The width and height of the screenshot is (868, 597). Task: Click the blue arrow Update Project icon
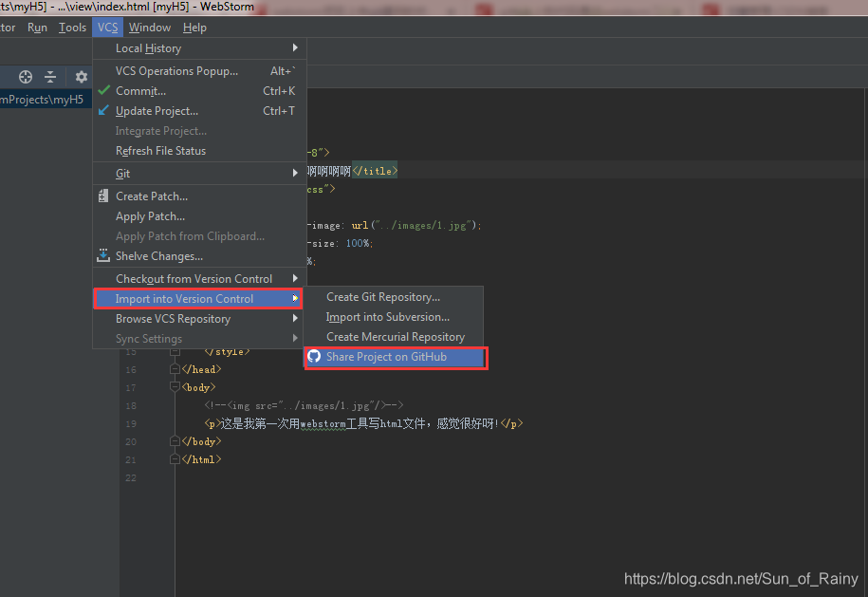pyautogui.click(x=103, y=110)
